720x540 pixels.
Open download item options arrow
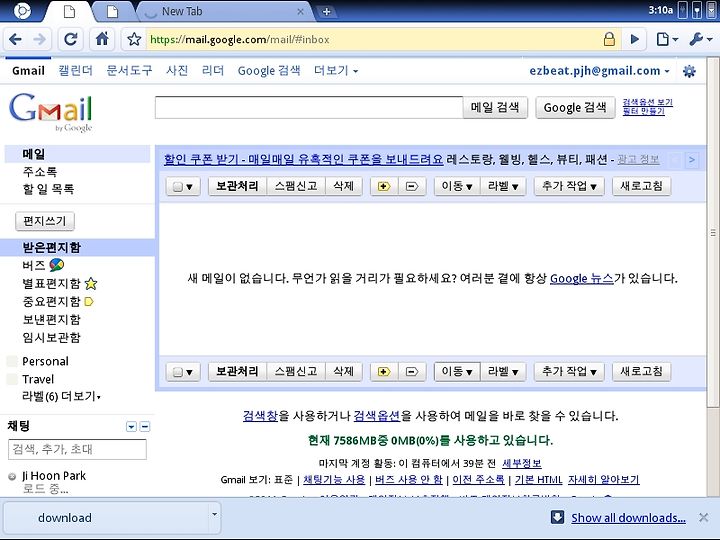214,514
